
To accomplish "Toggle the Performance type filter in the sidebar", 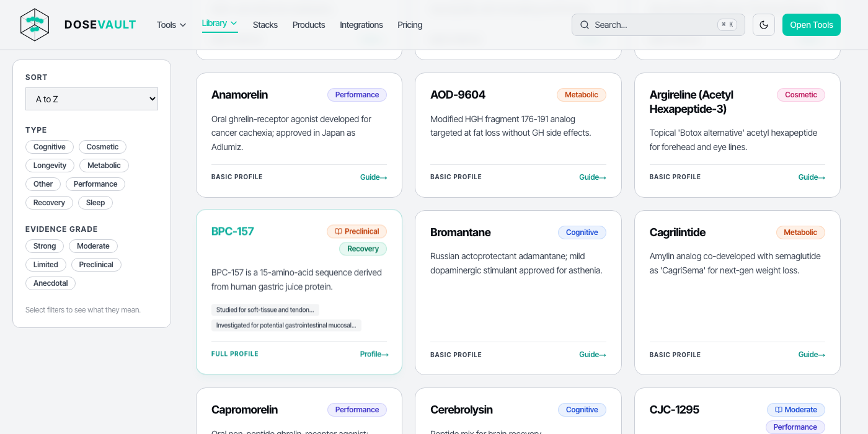I will (x=95, y=184).
